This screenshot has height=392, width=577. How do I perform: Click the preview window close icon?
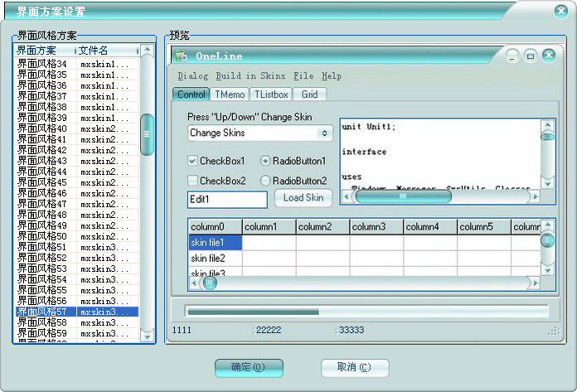(x=548, y=56)
